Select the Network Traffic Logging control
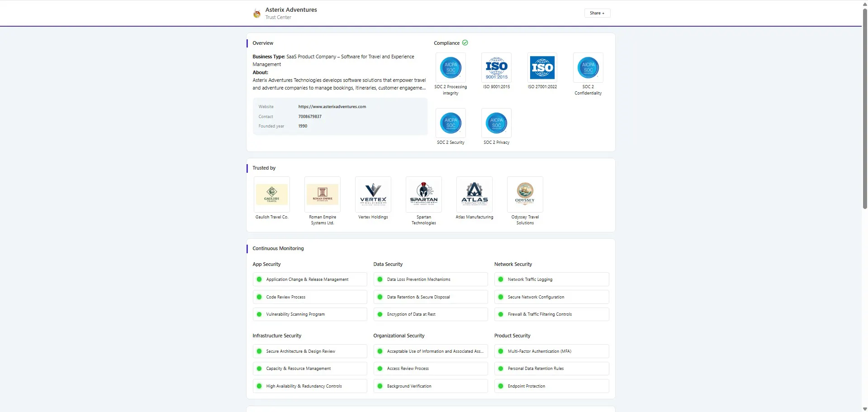The image size is (868, 412). click(x=551, y=279)
